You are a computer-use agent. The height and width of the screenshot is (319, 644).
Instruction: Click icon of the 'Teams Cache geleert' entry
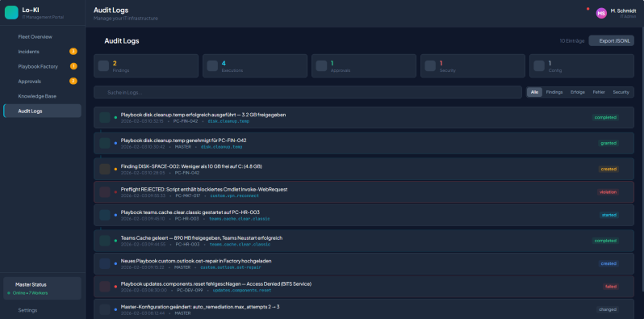(x=105, y=241)
